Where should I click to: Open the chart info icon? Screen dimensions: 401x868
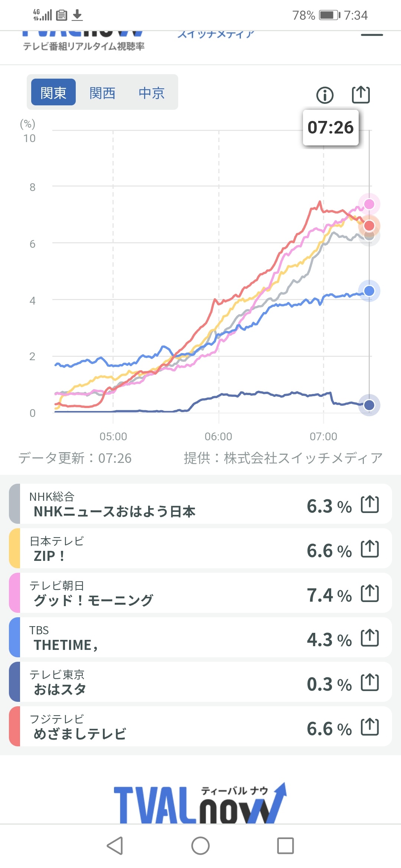[x=325, y=95]
